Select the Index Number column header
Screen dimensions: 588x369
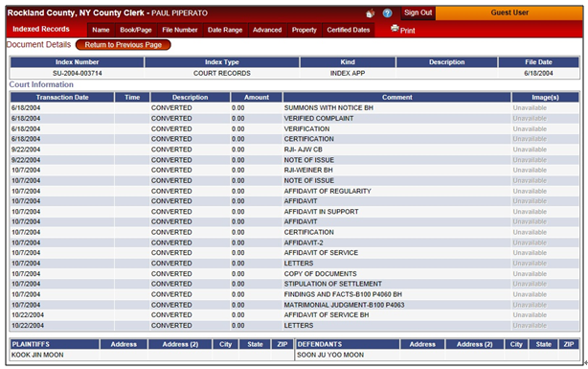pyautogui.click(x=77, y=62)
